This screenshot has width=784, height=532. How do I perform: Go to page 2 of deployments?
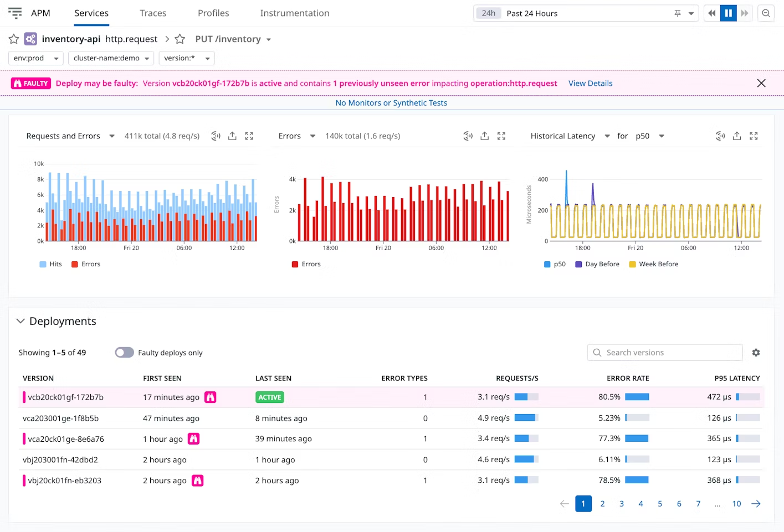click(x=602, y=504)
